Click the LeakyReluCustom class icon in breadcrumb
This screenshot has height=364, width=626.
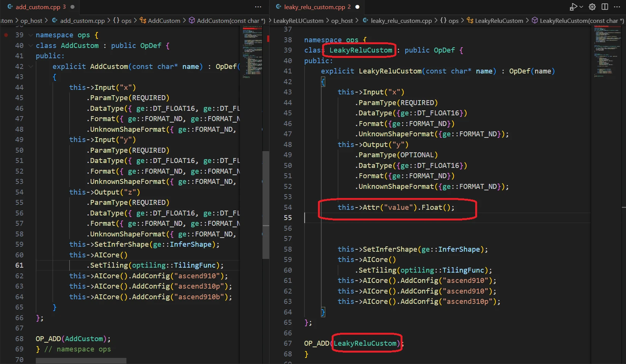[470, 20]
